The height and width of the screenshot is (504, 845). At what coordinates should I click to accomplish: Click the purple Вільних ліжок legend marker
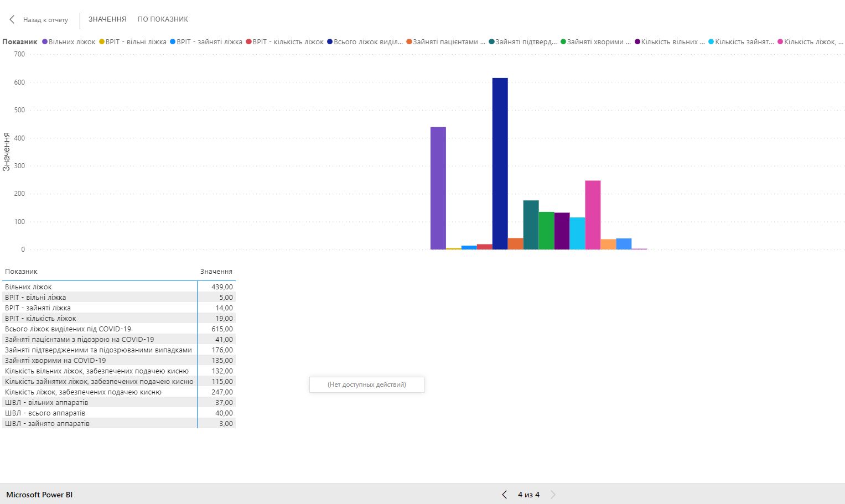(x=45, y=42)
